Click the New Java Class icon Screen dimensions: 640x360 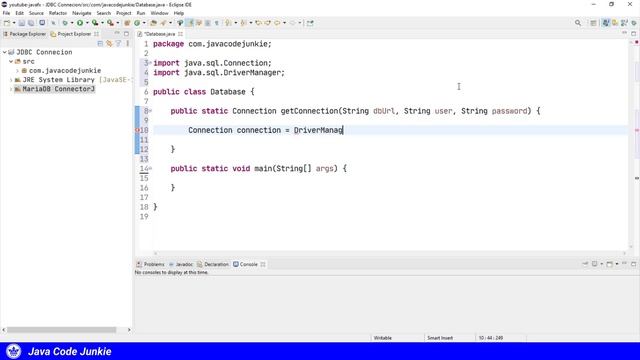point(137,23)
